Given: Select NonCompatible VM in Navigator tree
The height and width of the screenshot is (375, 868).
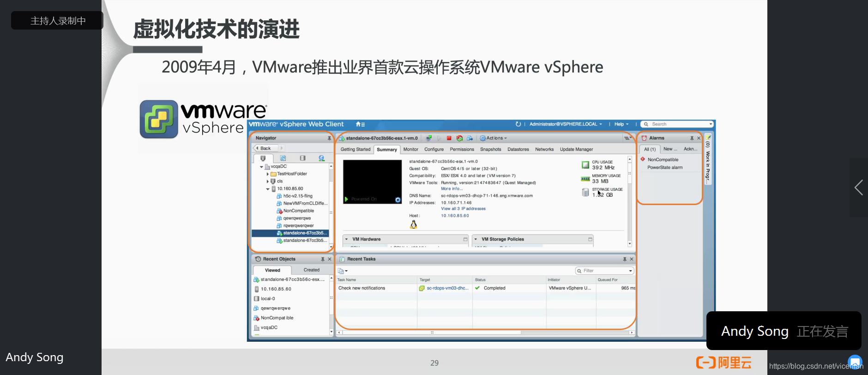Looking at the screenshot, I should coord(298,211).
